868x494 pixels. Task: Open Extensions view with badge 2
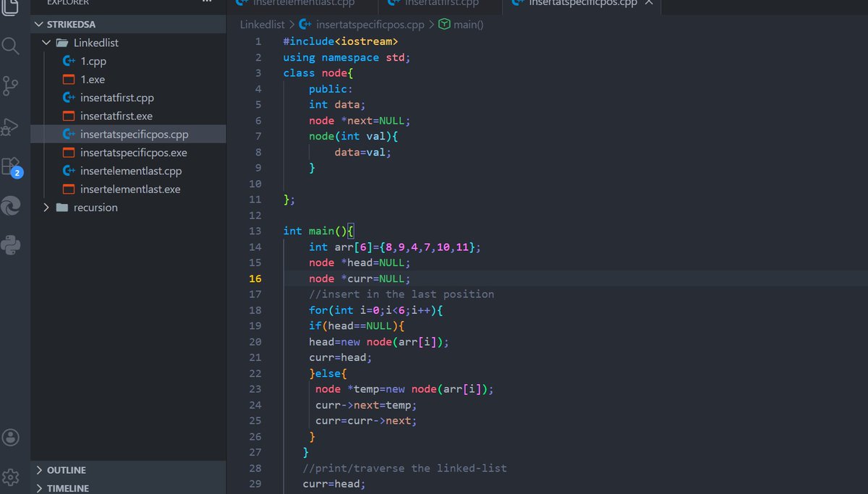tap(12, 167)
